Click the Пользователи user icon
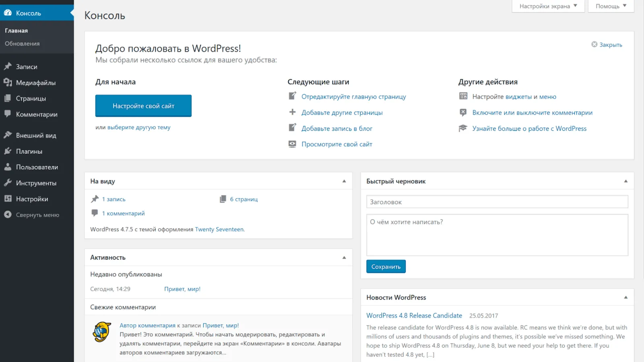Viewport: 644px width, 362px height. tap(8, 167)
